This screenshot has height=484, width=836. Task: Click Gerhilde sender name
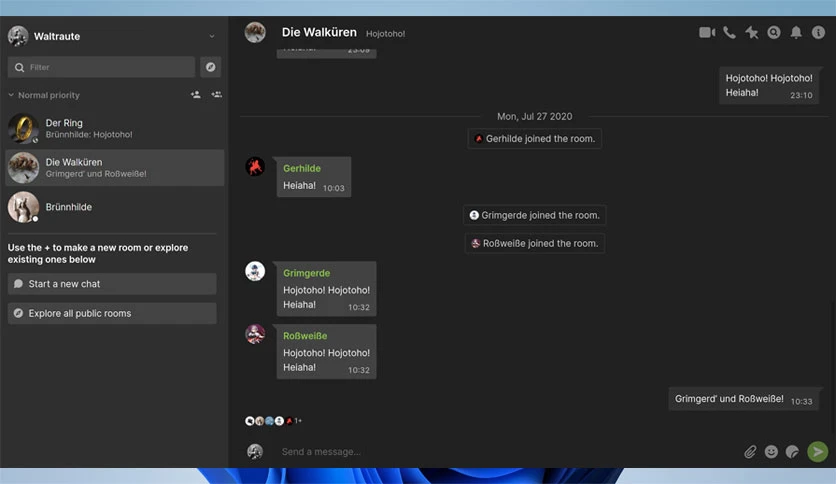pyautogui.click(x=302, y=168)
